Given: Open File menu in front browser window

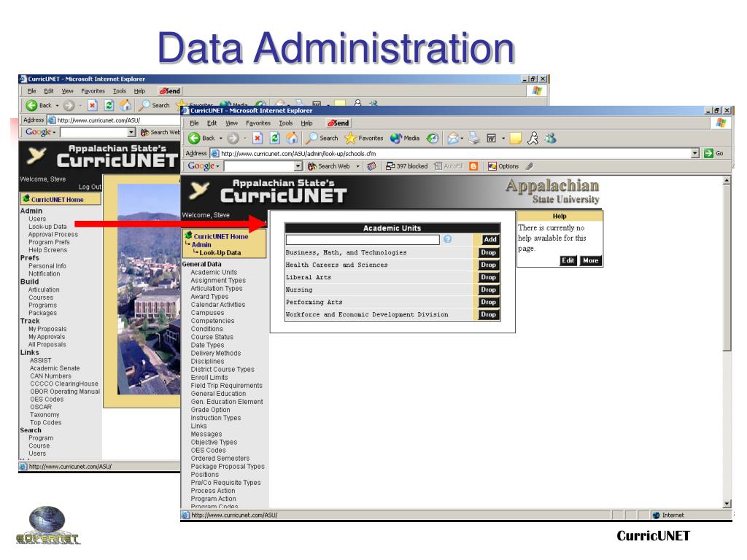Looking at the screenshot, I should coord(194,122).
